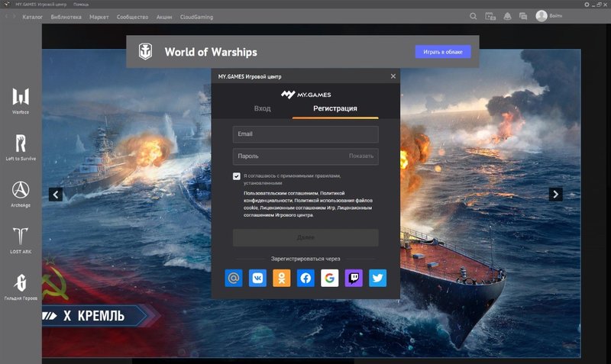The width and height of the screenshot is (611, 364).
Task: Click the X Кремль banner label
Action: coord(93,316)
